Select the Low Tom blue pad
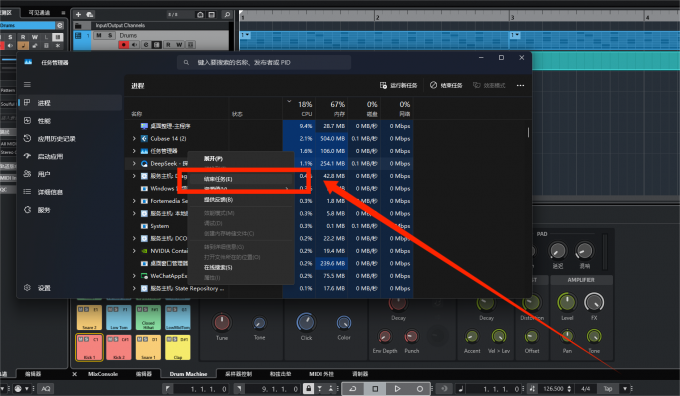Image resolution: width=680 pixels, height=396 pixels. point(119,317)
